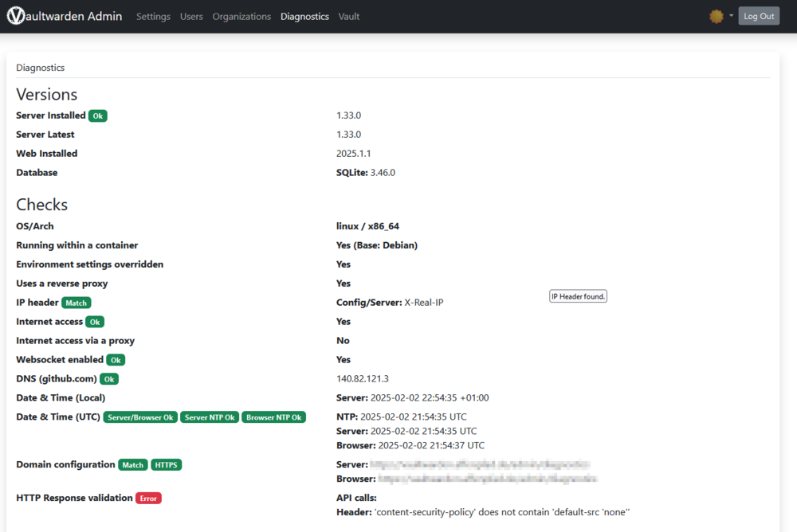
Task: Click the Browser NTP Ok badge
Action: click(x=273, y=417)
